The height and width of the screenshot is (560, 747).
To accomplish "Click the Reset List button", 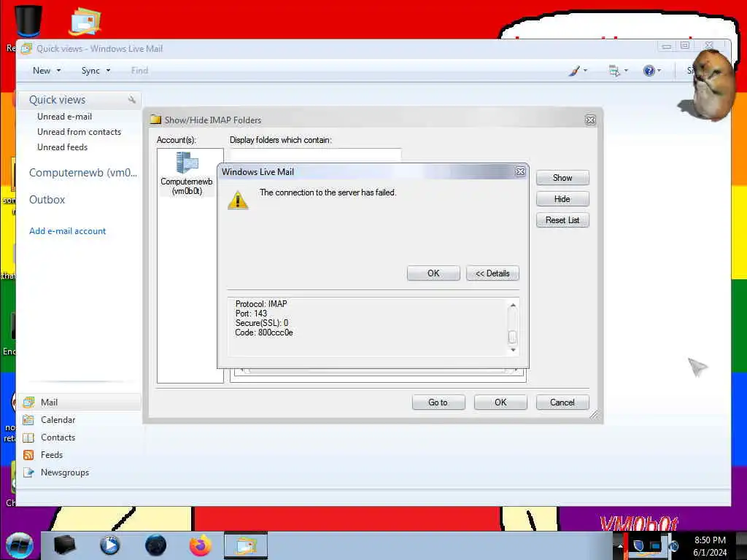I will [562, 220].
